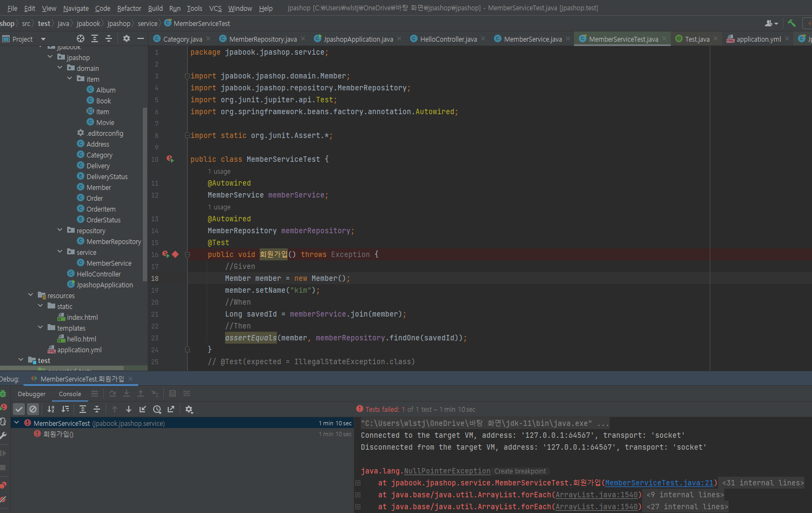Open the Navigate menu
This screenshot has width=812, height=513.
click(76, 8)
